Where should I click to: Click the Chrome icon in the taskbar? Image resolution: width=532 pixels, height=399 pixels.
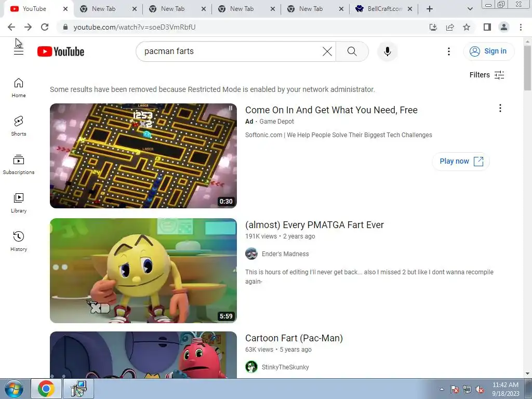(46, 389)
